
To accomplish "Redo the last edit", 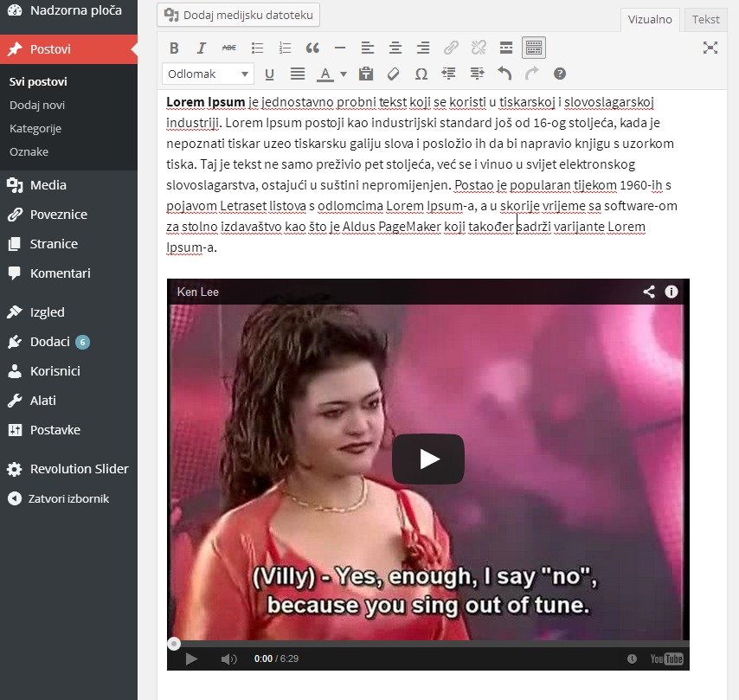I will tap(532, 74).
